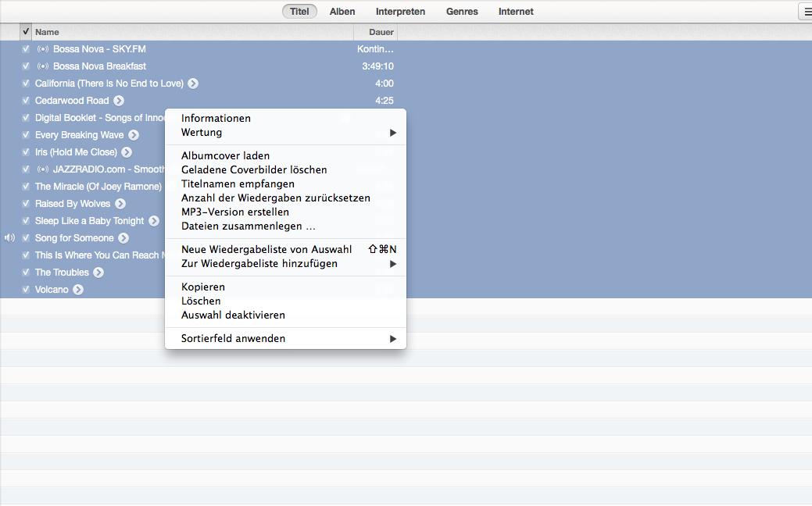Screen dimensions: 812x506
Task: Toggle checkbox for Raised By Wolves
Action: [x=25, y=204]
